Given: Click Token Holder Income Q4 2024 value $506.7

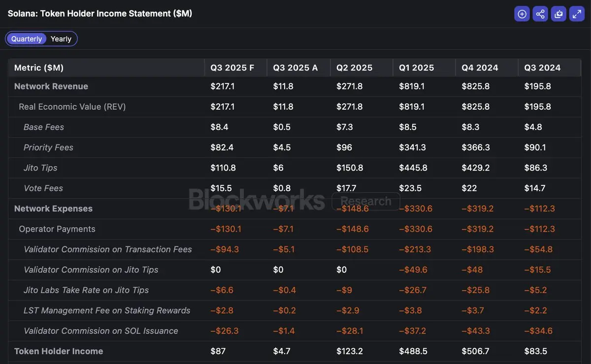Looking at the screenshot, I should coord(475,351).
